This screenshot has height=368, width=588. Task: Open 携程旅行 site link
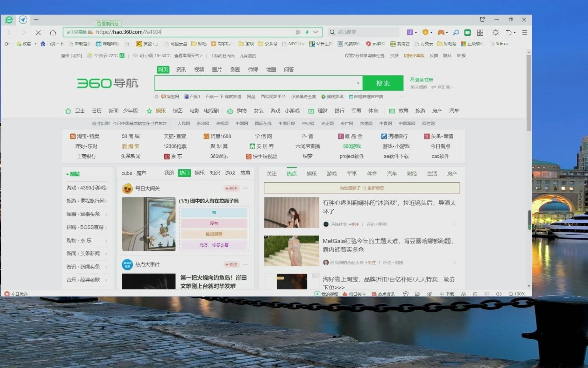coord(394,136)
